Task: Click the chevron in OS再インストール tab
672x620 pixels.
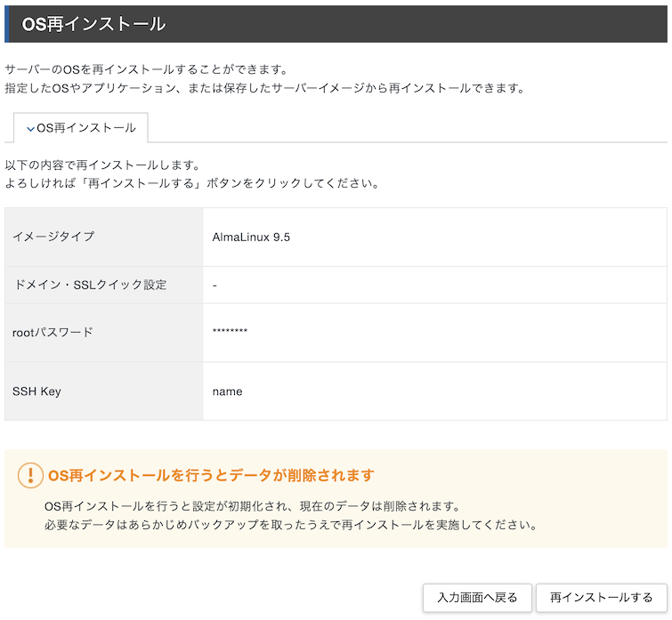Action: point(30,129)
